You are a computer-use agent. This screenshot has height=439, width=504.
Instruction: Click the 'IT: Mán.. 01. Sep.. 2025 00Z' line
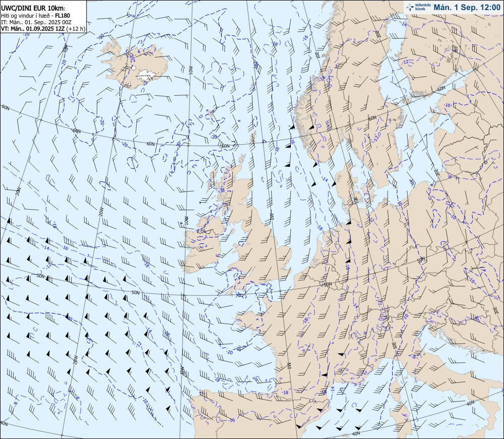pyautogui.click(x=36, y=22)
